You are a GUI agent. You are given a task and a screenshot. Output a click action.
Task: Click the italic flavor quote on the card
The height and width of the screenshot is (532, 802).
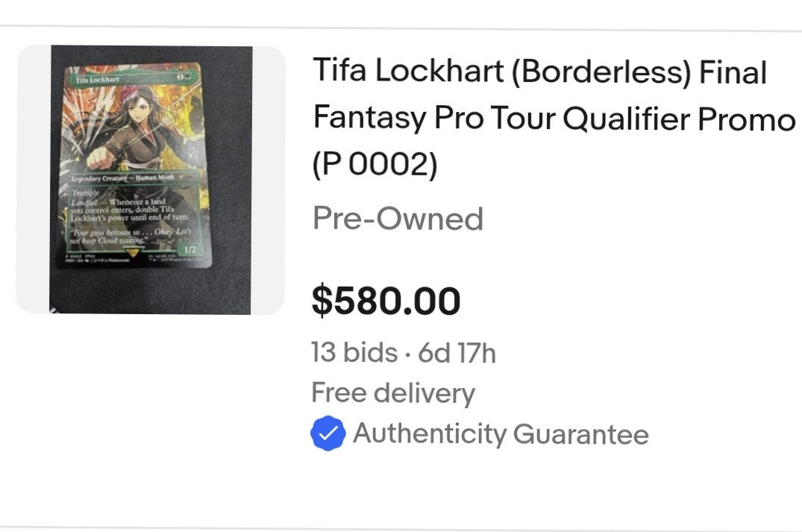(x=131, y=235)
